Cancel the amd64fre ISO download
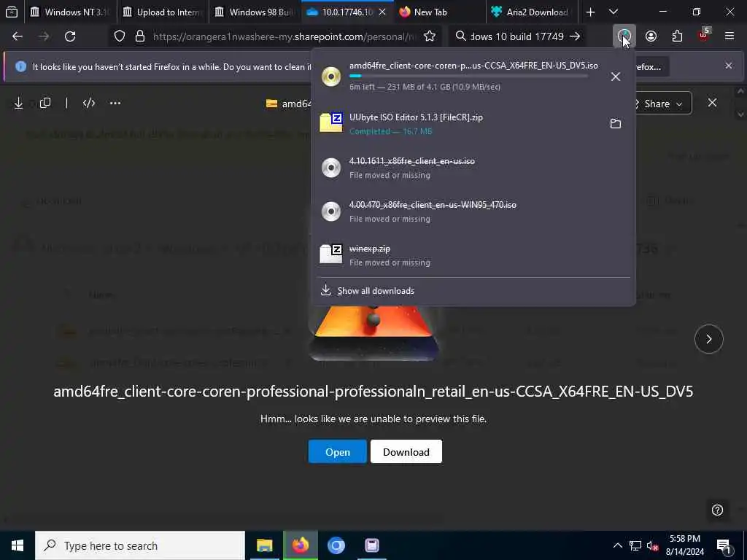 (x=616, y=77)
